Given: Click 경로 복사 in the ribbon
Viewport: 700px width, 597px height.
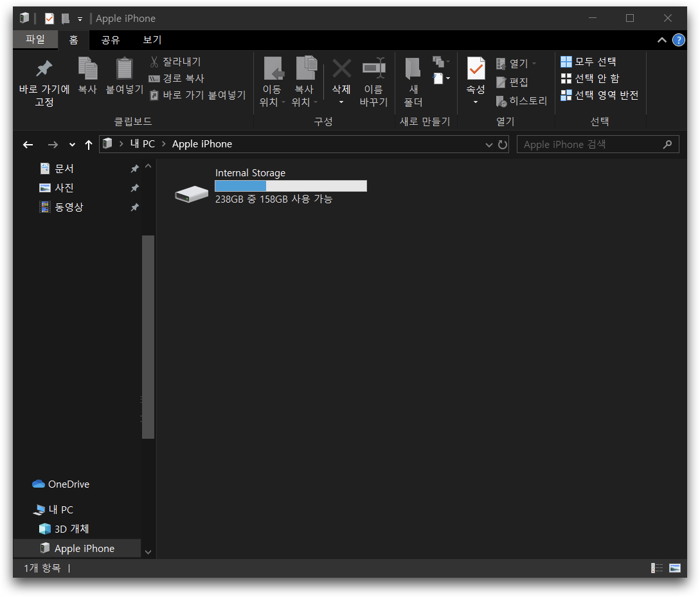Looking at the screenshot, I should [176, 78].
